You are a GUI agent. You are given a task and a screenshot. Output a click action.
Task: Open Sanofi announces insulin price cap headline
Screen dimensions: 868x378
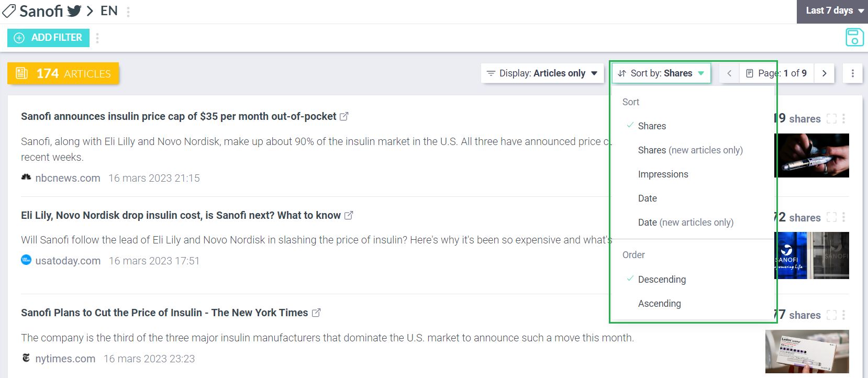[179, 116]
